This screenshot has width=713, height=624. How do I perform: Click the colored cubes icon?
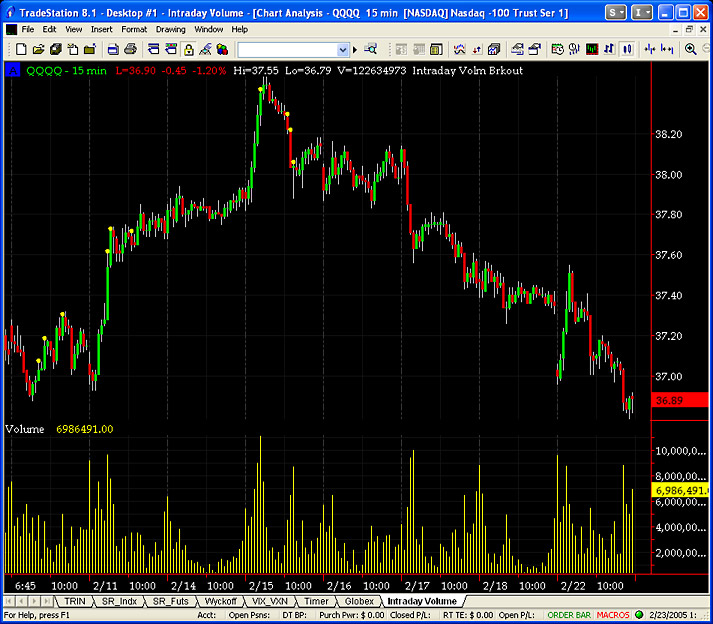tap(222, 49)
